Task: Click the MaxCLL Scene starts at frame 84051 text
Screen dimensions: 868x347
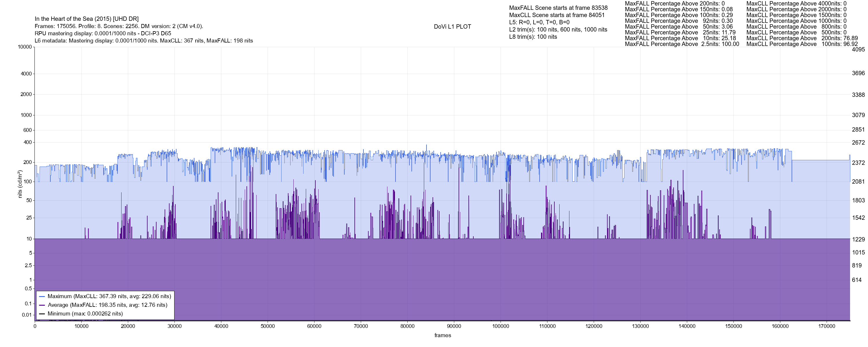Action: (557, 15)
